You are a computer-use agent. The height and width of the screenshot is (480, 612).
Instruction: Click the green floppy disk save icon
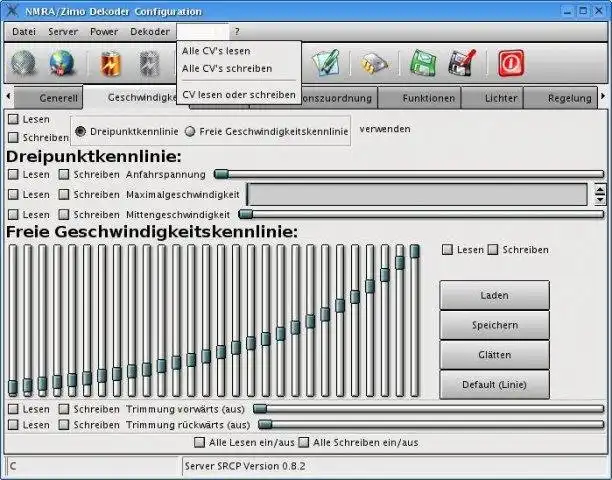[423, 62]
